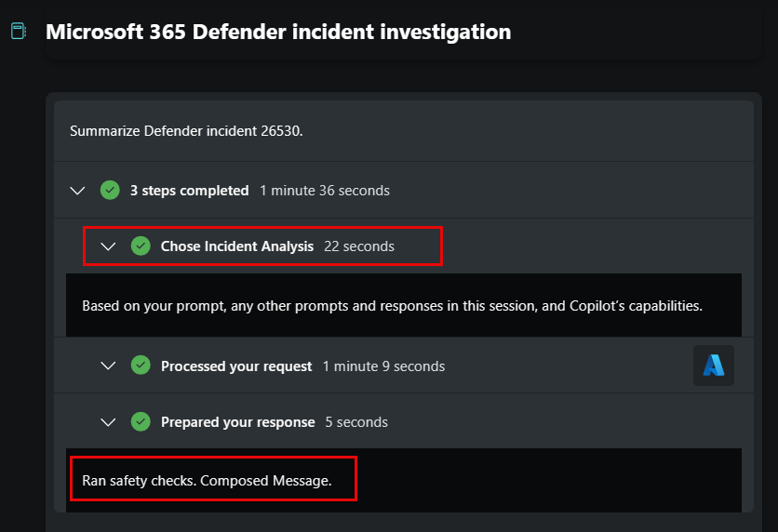Click the 22 seconds duration text

[x=359, y=246]
